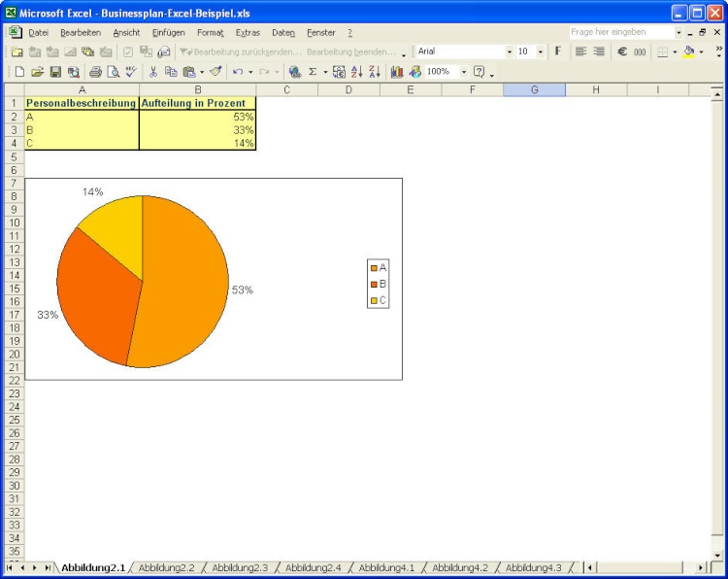Viewport: 728px width, 579px height.
Task: Toggle bold formatting F button
Action: (558, 51)
